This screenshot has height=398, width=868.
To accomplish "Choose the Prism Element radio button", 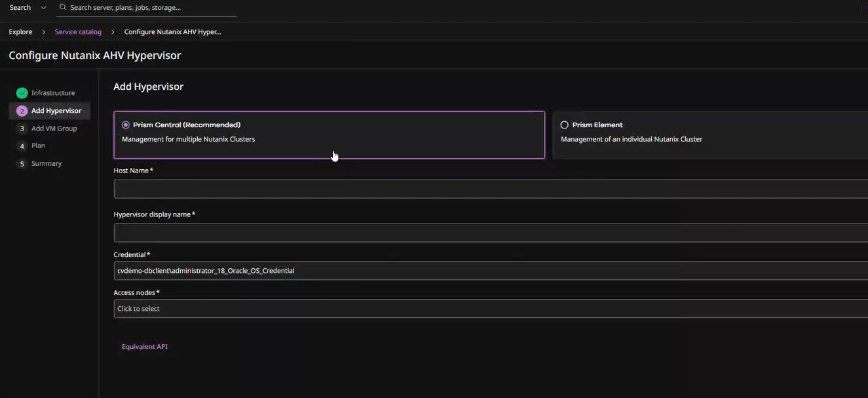I will pyautogui.click(x=565, y=125).
